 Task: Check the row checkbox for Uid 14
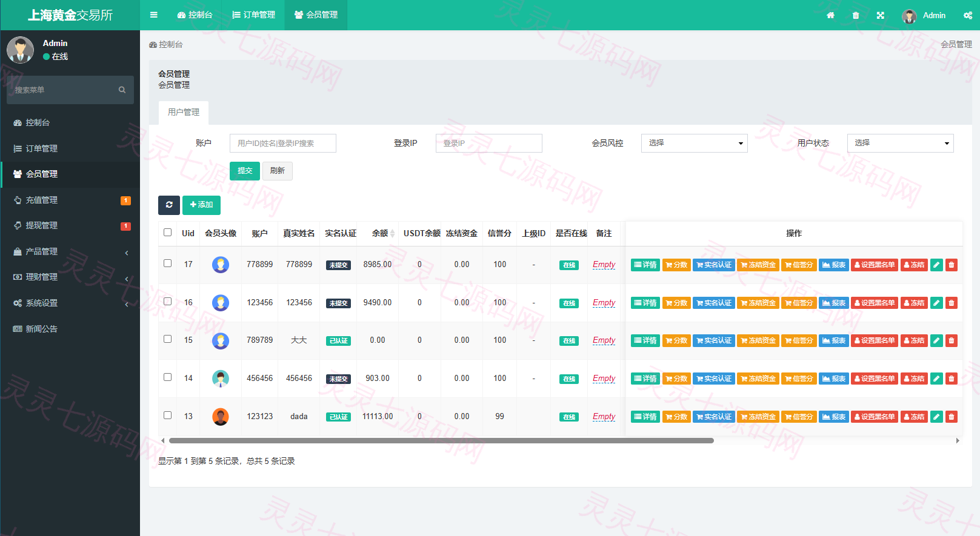pos(168,377)
